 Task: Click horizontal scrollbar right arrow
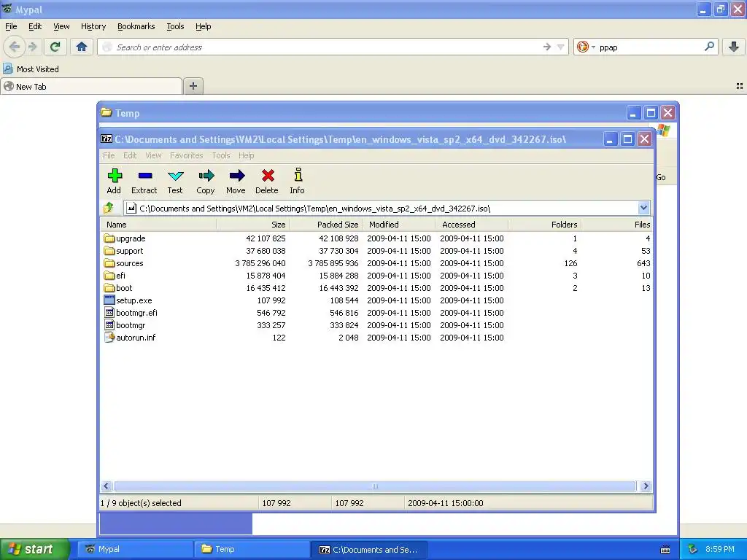pyautogui.click(x=646, y=486)
